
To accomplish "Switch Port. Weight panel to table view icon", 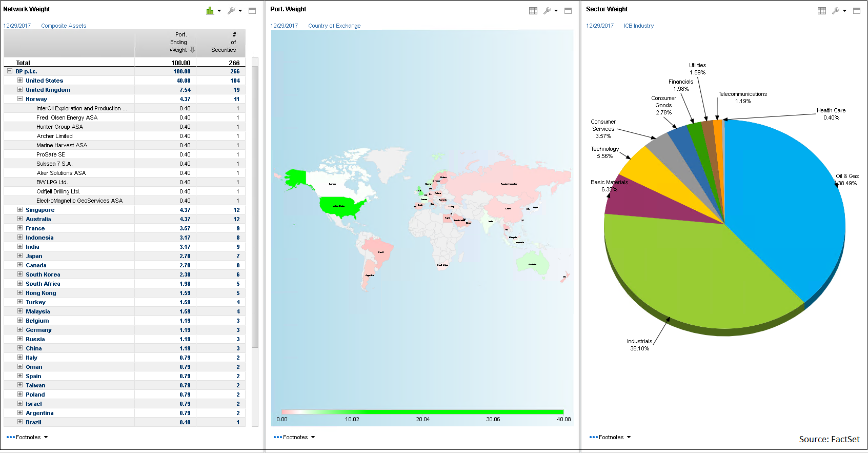I will click(533, 10).
